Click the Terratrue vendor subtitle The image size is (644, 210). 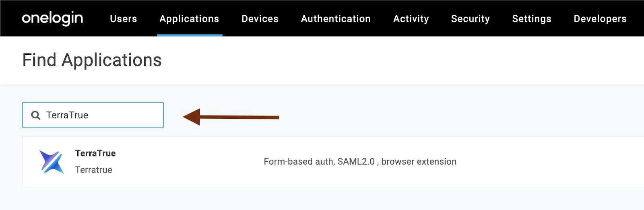click(x=93, y=170)
